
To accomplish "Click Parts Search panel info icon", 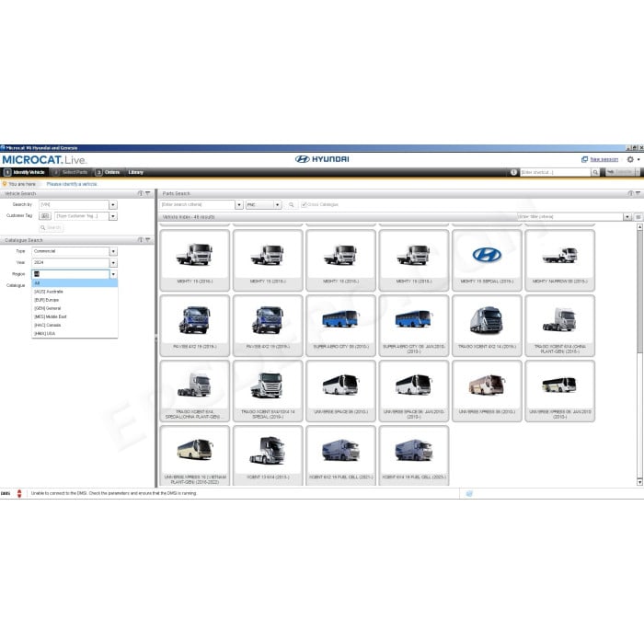I will coord(630,193).
